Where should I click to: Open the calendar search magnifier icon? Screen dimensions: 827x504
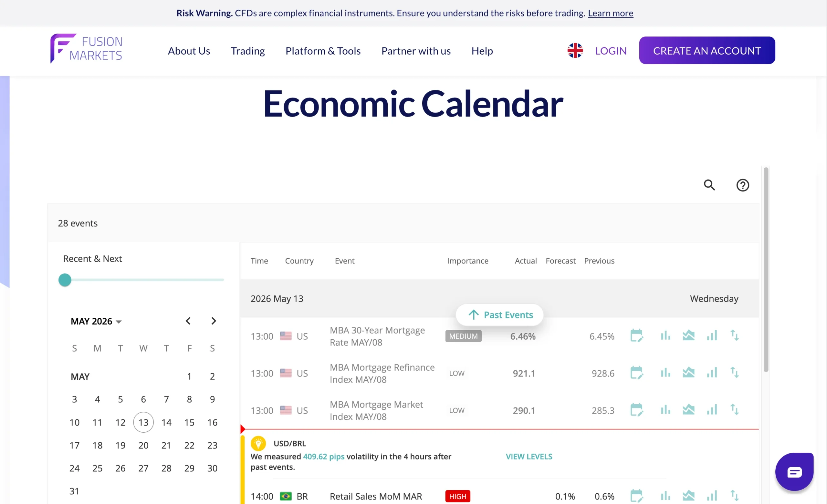point(709,185)
